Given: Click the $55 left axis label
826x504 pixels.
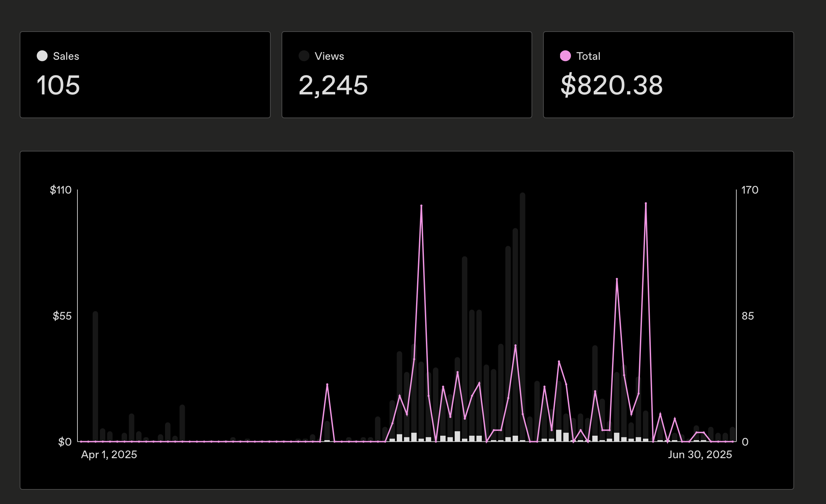Looking at the screenshot, I should [62, 316].
